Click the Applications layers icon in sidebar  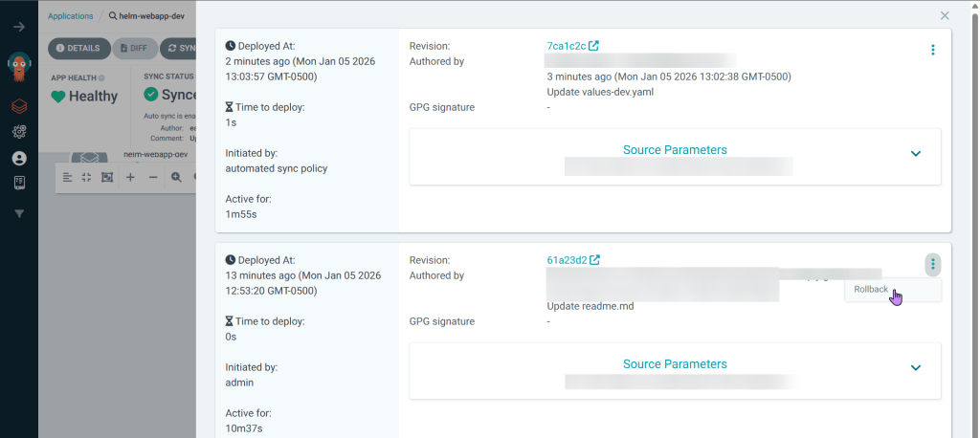(x=19, y=106)
